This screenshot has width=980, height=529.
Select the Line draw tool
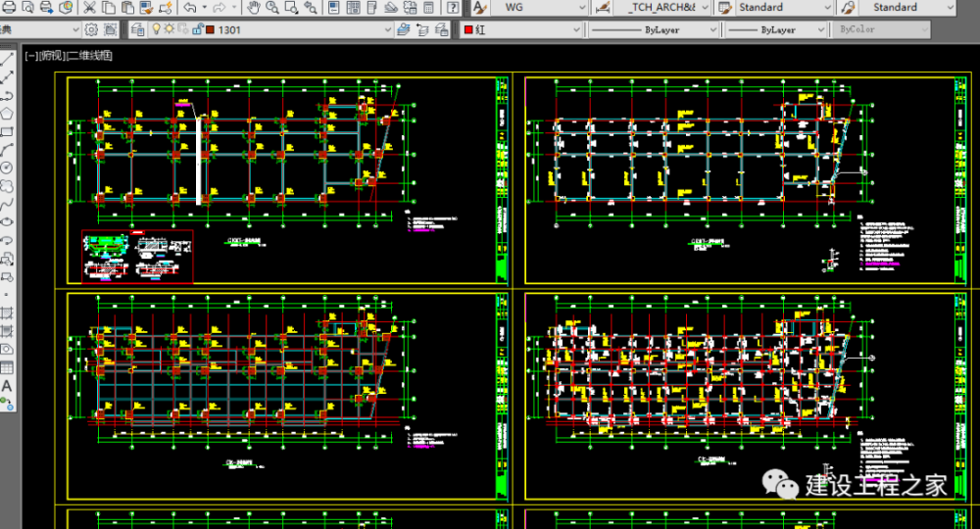pos(7,60)
